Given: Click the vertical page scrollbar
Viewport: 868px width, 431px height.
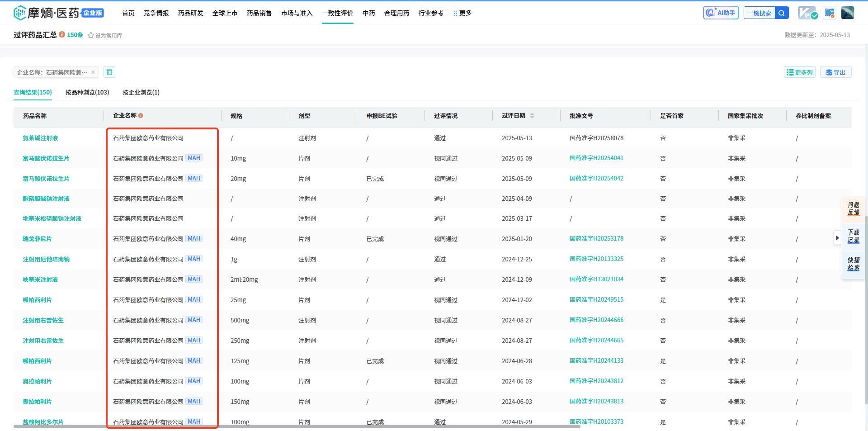Looking at the screenshot, I should tap(866, 310).
